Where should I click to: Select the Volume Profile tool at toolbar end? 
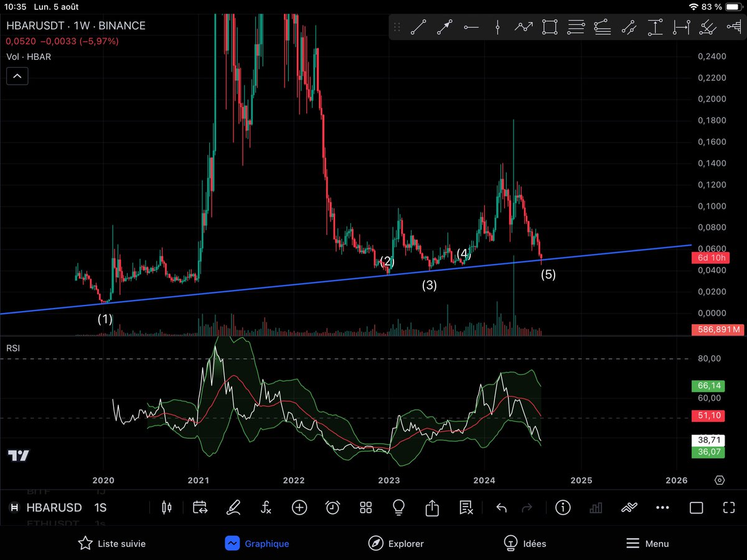click(733, 27)
